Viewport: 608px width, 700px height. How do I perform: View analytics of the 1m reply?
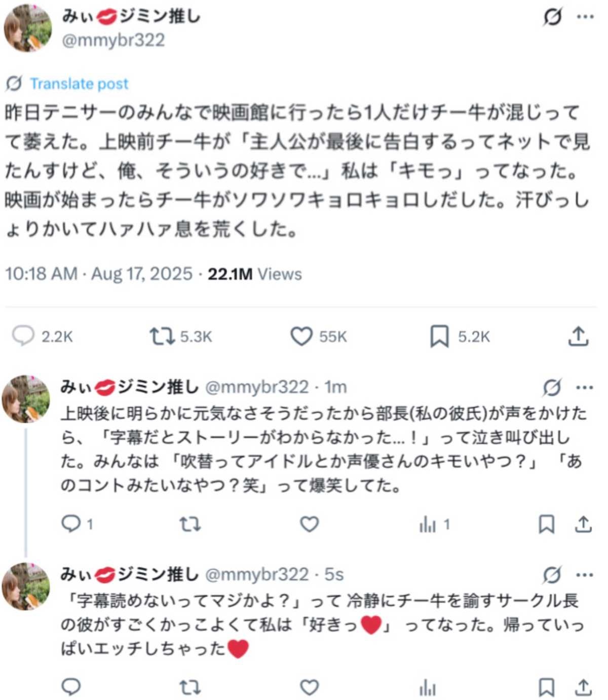click(428, 525)
